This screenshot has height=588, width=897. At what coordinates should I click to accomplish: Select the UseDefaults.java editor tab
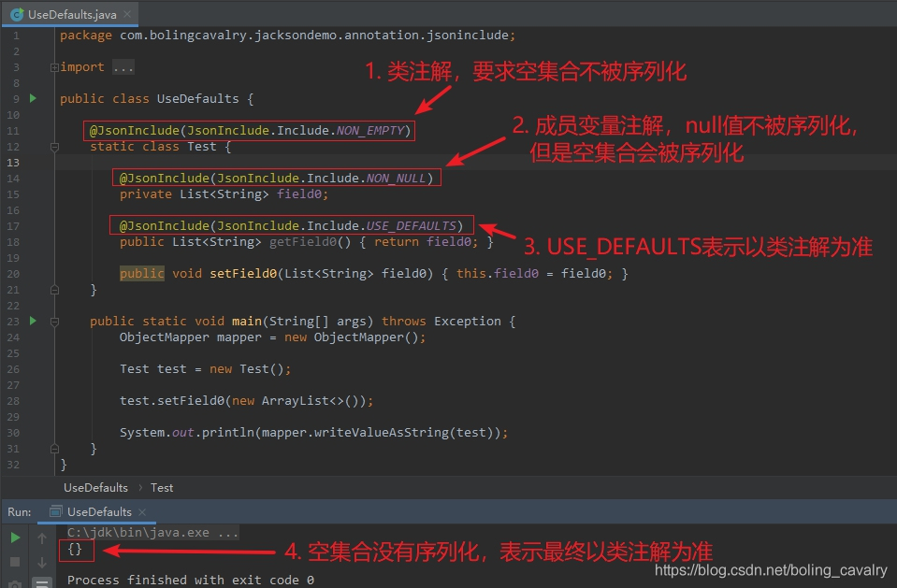coord(70,14)
